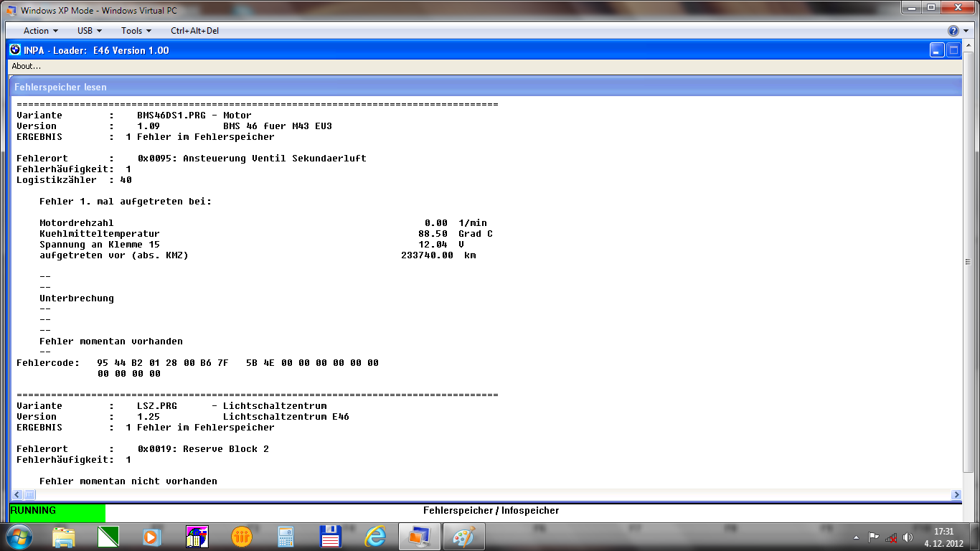
Task: Open the Tools dropdown menu
Action: point(136,31)
